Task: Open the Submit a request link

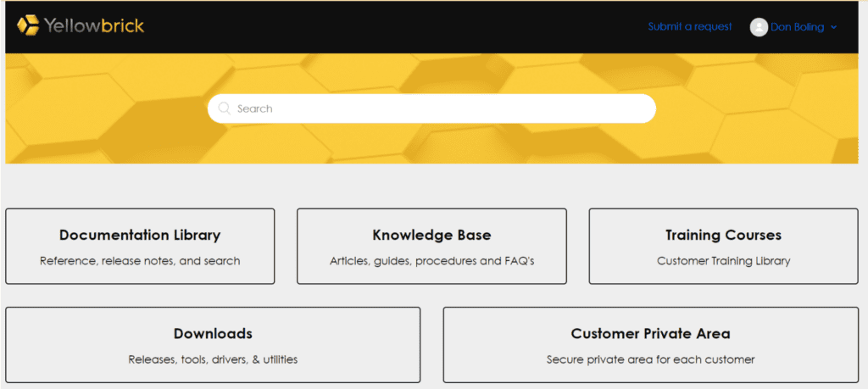Action: pyautogui.click(x=690, y=26)
